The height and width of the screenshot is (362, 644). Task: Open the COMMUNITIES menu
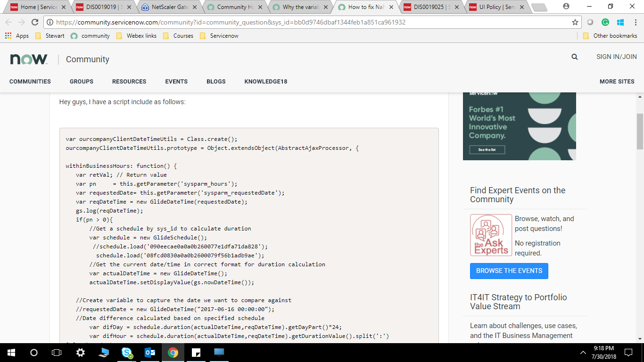pos(30,82)
